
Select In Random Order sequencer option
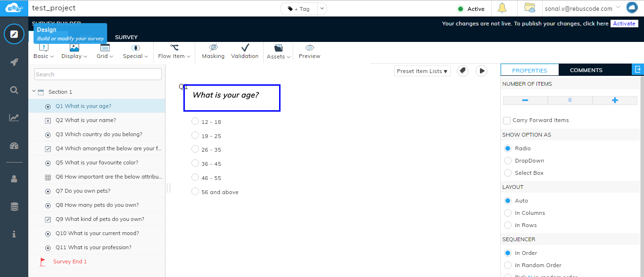508,265
